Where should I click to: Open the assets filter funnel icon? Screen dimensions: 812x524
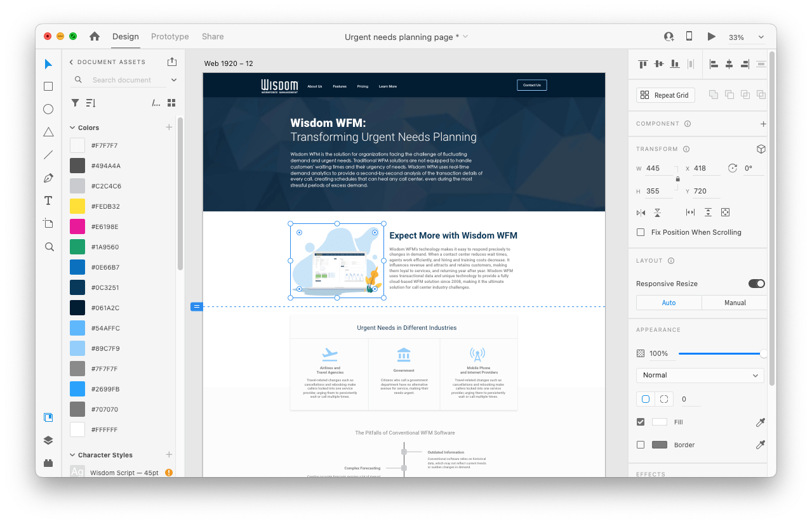[x=75, y=103]
